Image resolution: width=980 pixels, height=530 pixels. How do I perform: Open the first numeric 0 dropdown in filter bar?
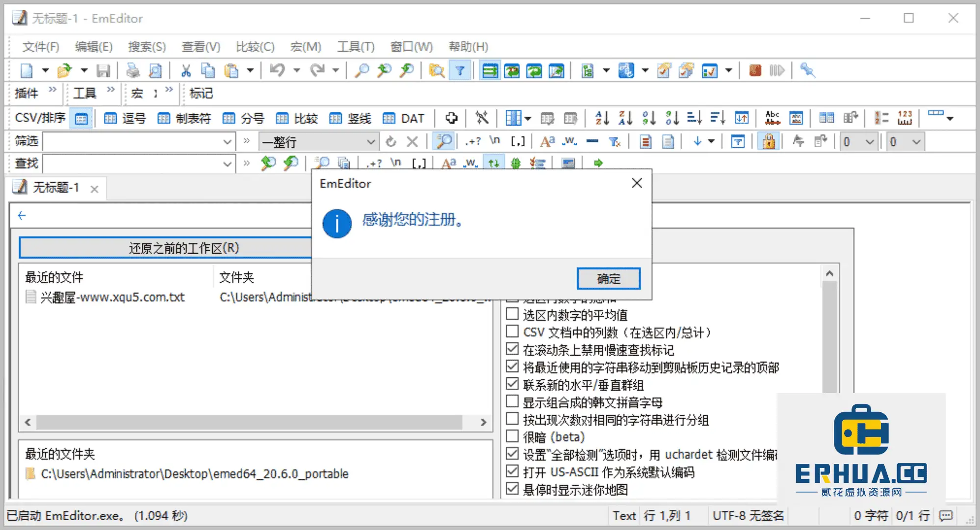tap(870, 142)
